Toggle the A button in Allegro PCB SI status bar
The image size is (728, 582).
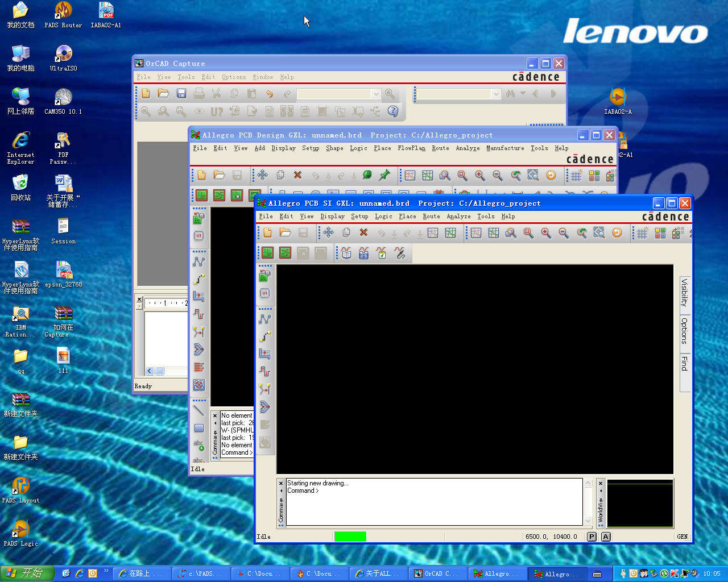pos(606,537)
